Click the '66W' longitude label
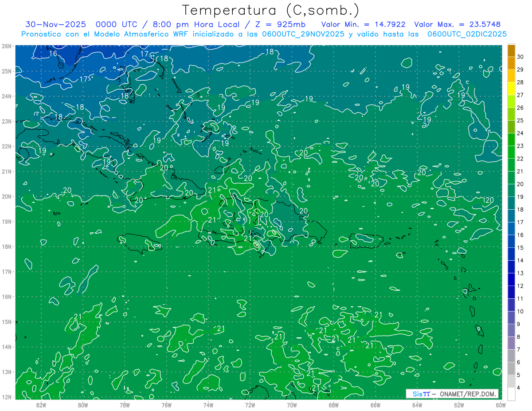This screenshot has height=411, width=532. click(375, 405)
